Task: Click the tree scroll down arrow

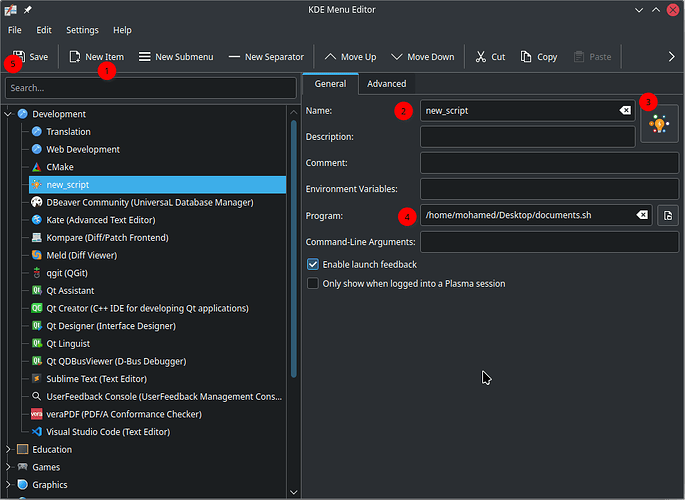Action: point(294,492)
